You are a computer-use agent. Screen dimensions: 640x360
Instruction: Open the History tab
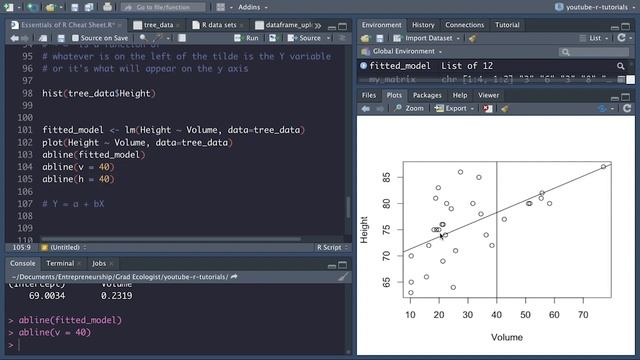(x=423, y=25)
